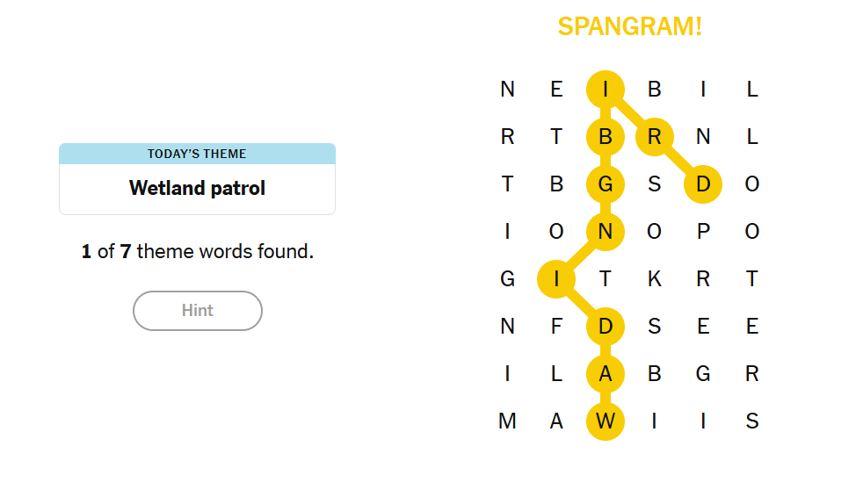Select the yellow highlighted A tile
Viewport: 863px width, 504px height.
[606, 374]
